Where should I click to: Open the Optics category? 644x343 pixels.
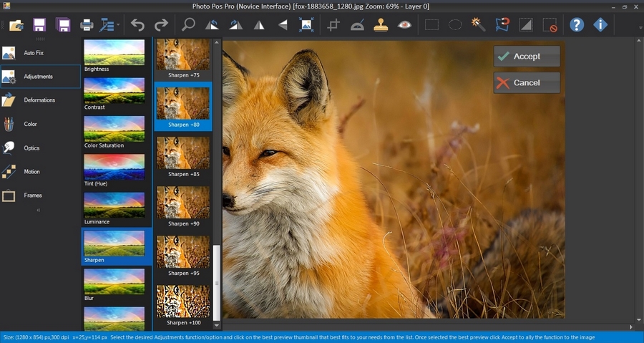tap(40, 148)
